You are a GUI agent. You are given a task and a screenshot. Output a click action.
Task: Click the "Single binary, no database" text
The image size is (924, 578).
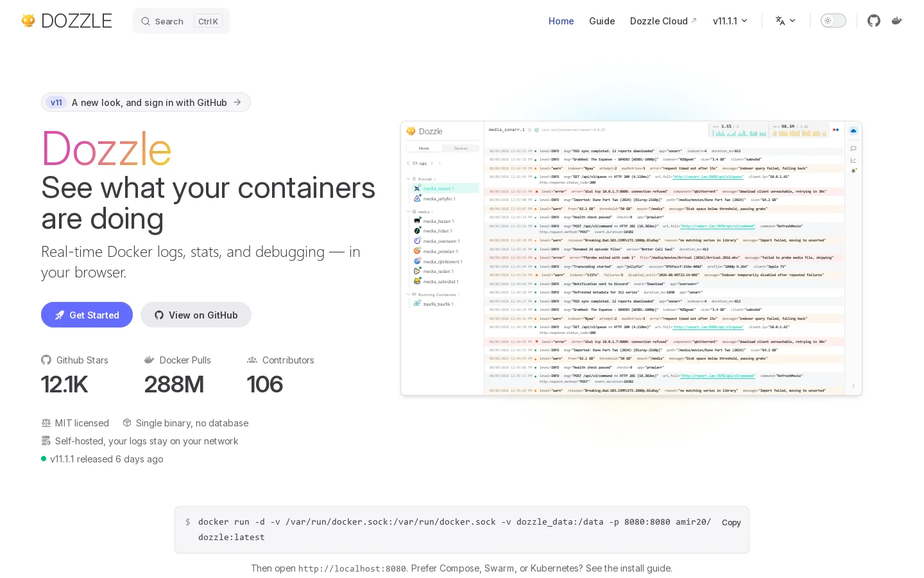coord(192,423)
